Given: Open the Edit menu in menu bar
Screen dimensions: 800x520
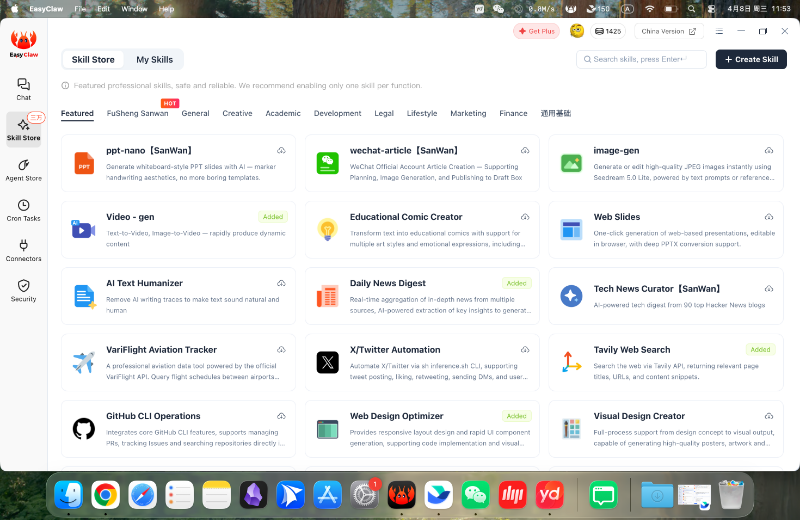Looking at the screenshot, I should 104,9.
